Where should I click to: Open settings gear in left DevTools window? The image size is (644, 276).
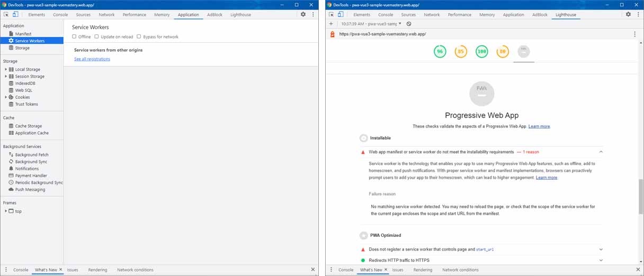coord(303,14)
